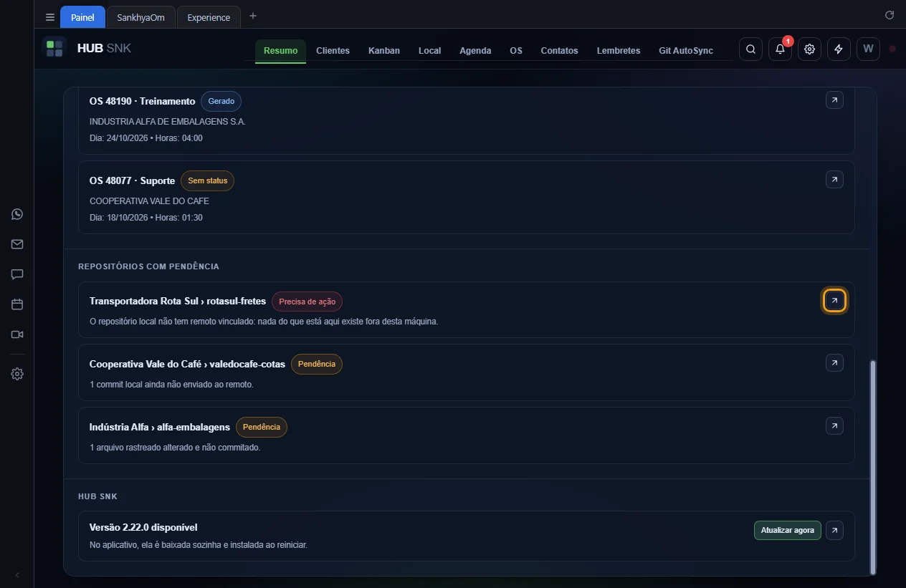The image size is (906, 588).
Task: Click OS 48077 · Suporte title
Action: click(132, 180)
